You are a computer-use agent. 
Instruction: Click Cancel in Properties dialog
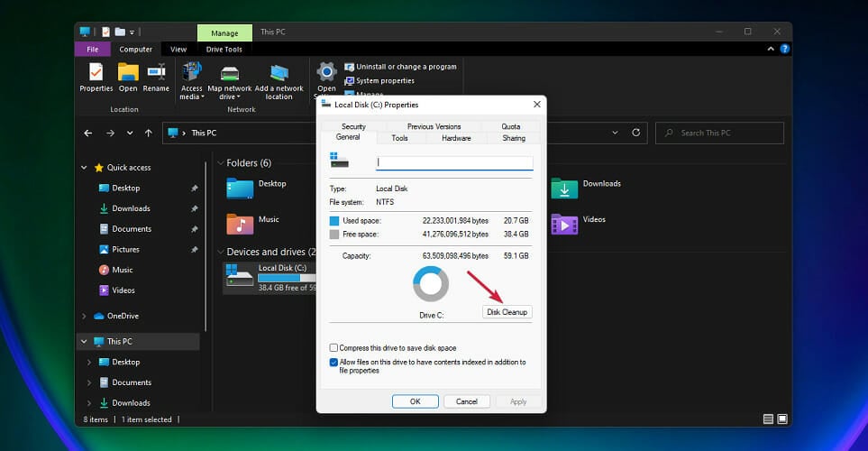pos(467,401)
